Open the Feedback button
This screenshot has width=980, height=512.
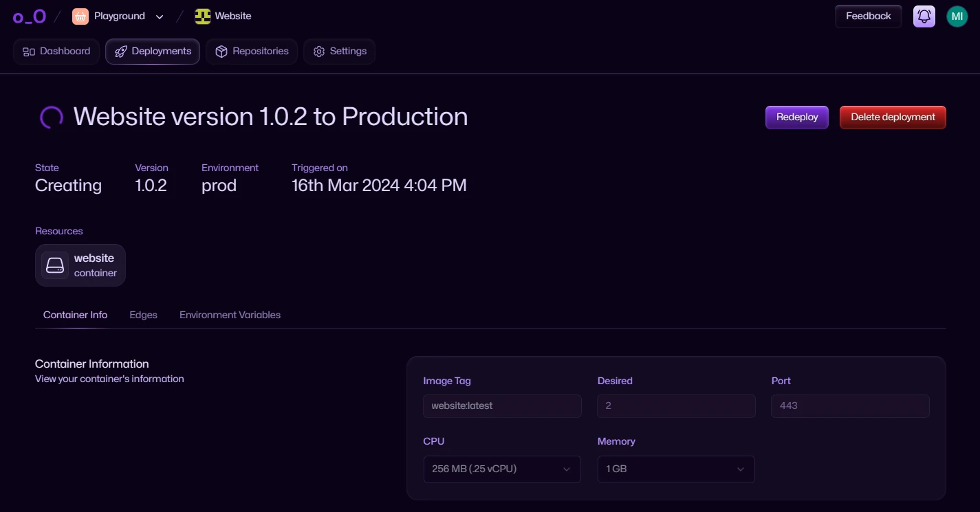(x=868, y=16)
